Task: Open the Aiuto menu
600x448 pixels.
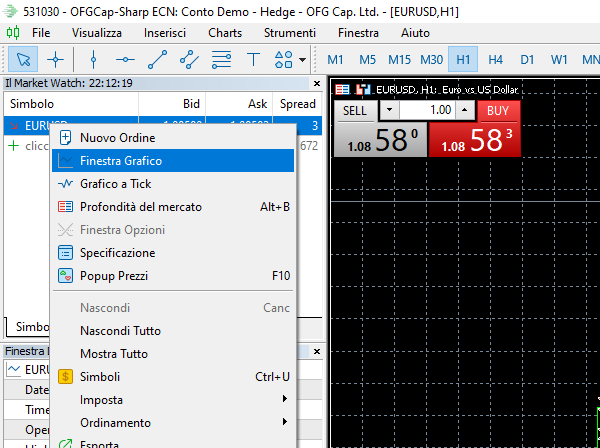Action: 415,33
